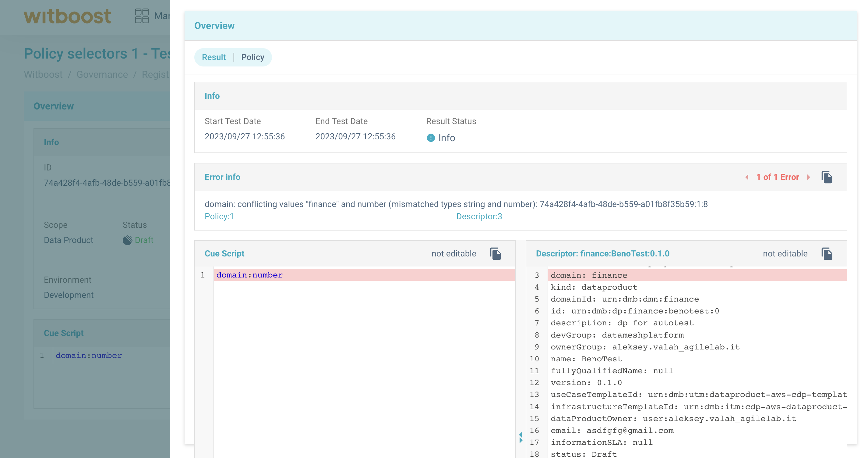Screen dimensions: 868x458
Task: Open the marketplace grid icon
Action: (x=142, y=16)
